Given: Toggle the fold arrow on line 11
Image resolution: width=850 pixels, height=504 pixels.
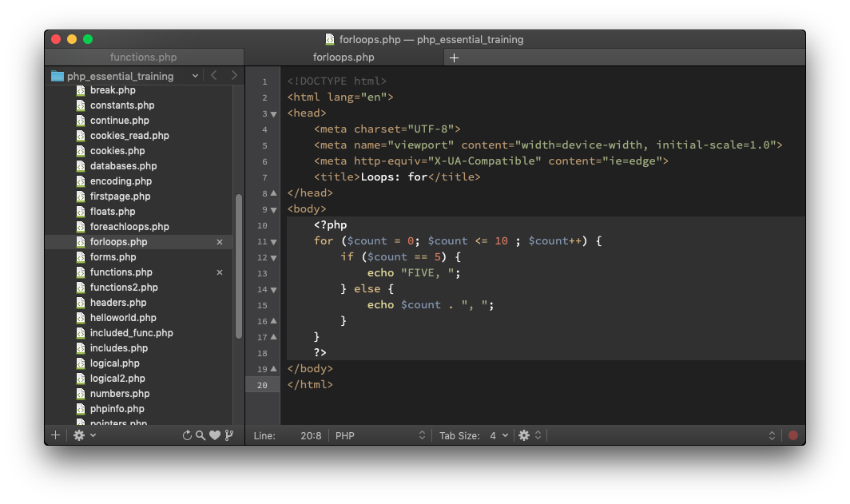Looking at the screenshot, I should 273,241.
